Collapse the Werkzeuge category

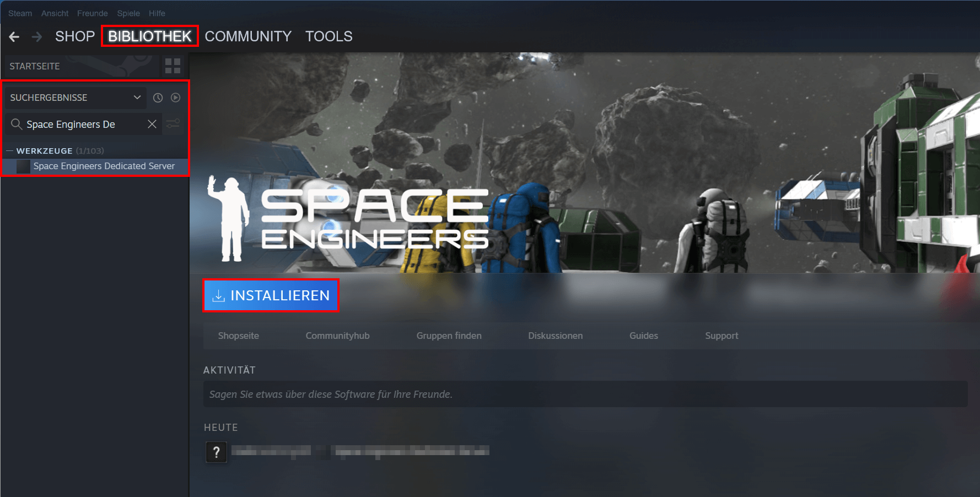click(9, 150)
